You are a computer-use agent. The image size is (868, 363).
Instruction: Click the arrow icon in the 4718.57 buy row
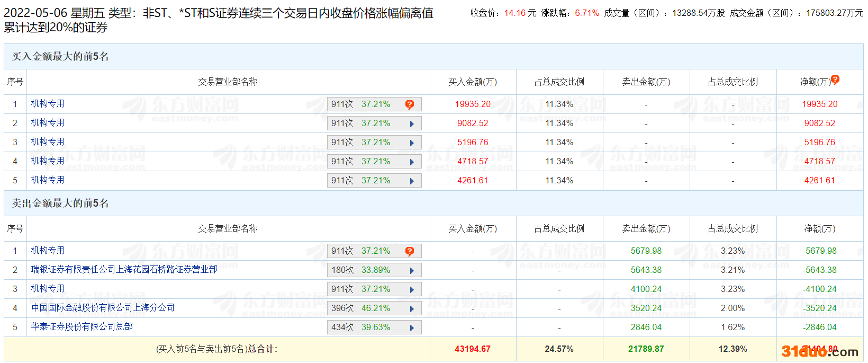coord(412,162)
